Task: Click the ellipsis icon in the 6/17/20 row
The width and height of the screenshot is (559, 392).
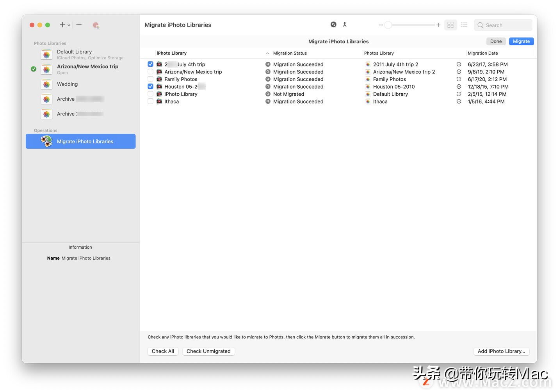Action: click(459, 79)
